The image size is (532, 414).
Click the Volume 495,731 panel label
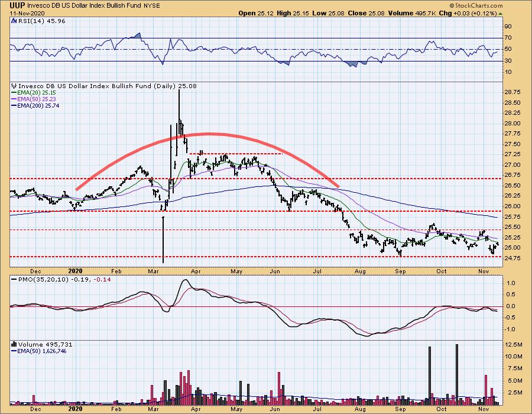pyautogui.click(x=45, y=344)
